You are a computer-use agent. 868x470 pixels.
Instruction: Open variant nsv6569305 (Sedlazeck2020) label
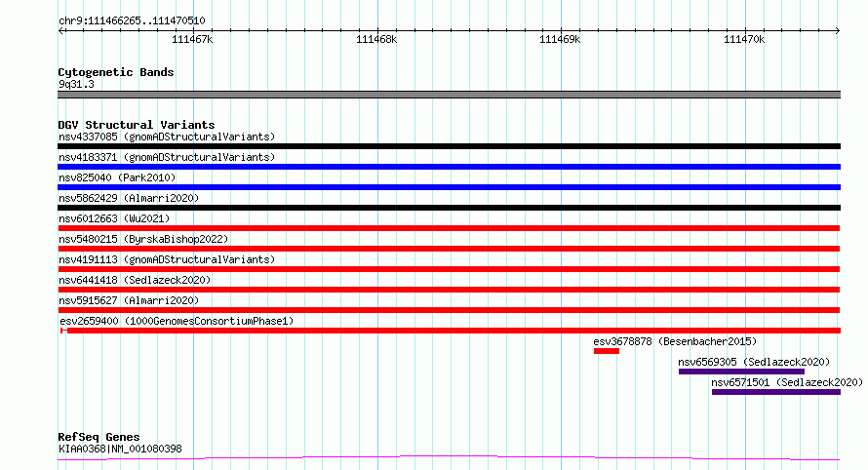click(754, 362)
